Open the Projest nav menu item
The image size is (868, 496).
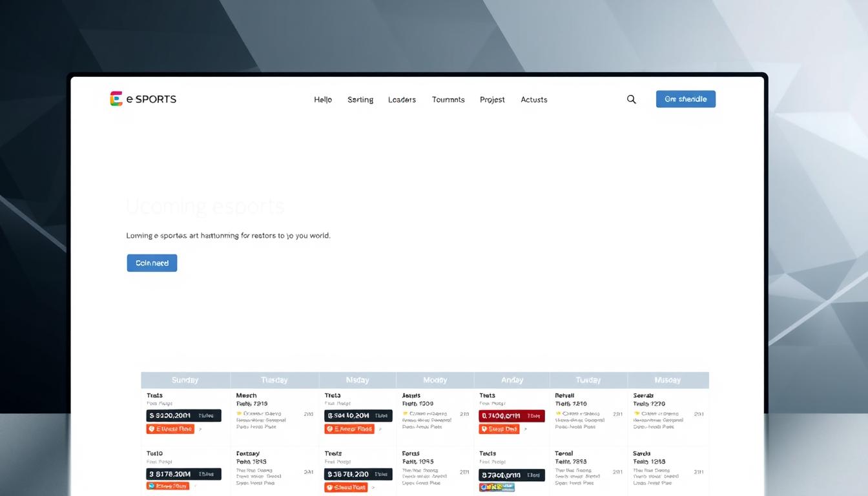pos(492,99)
